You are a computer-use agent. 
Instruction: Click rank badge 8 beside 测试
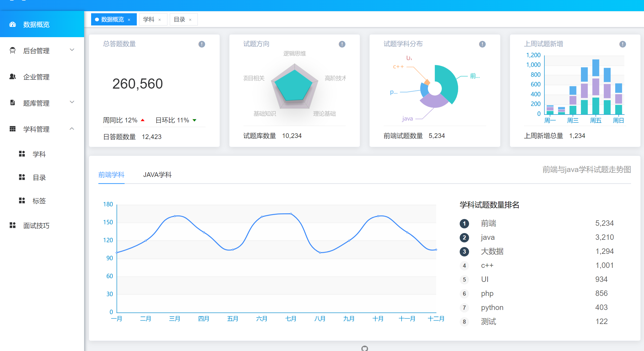click(464, 322)
